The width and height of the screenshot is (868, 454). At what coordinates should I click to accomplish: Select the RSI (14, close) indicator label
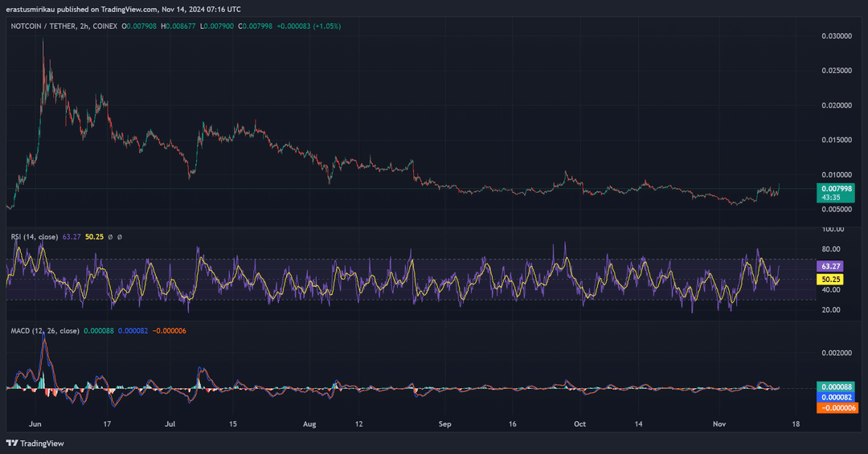point(34,237)
